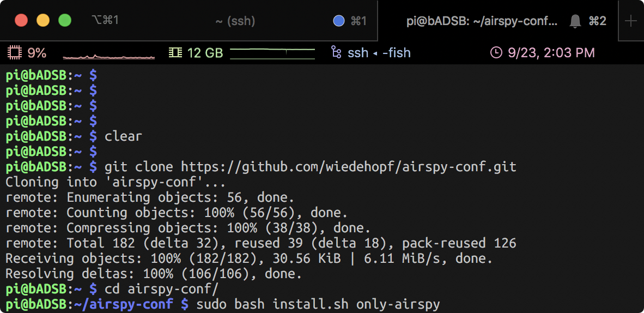Click the github.com/wiedehopf/airspy-conf.git URL
The width and height of the screenshot is (644, 313).
(349, 166)
